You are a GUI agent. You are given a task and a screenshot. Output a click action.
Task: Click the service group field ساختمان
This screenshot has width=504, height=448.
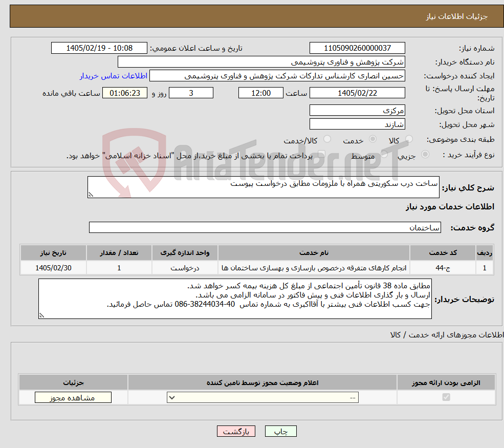[x=265, y=227]
